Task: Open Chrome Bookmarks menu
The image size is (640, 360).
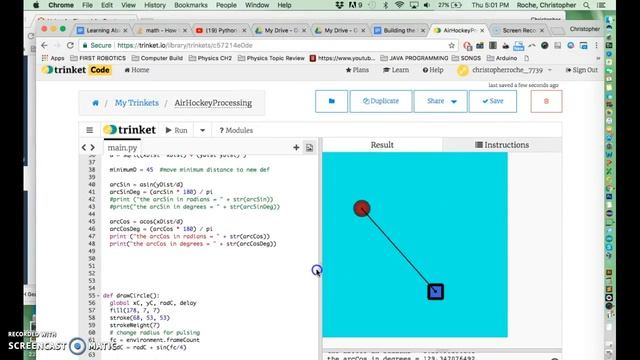Action: click(191, 5)
